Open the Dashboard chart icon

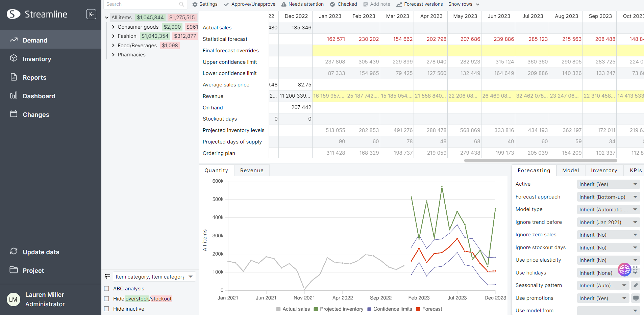14,95
